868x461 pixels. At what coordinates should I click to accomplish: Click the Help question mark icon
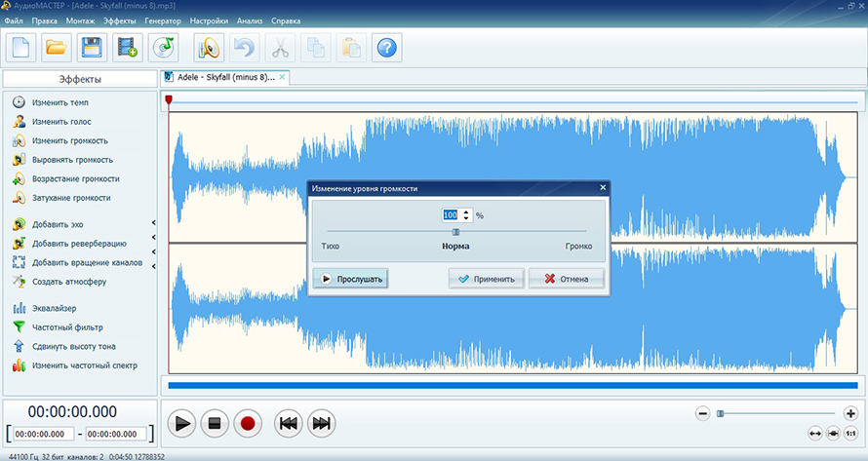pyautogui.click(x=387, y=46)
